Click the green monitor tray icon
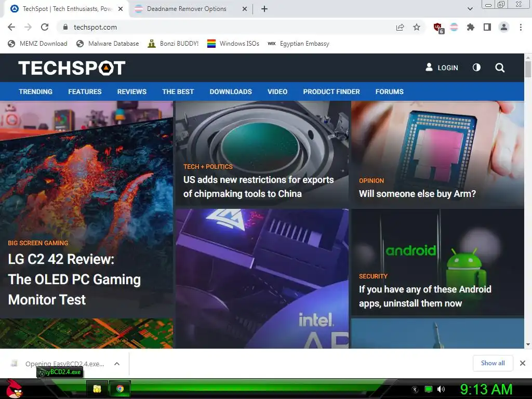The width and height of the screenshot is (532, 399). (x=429, y=389)
